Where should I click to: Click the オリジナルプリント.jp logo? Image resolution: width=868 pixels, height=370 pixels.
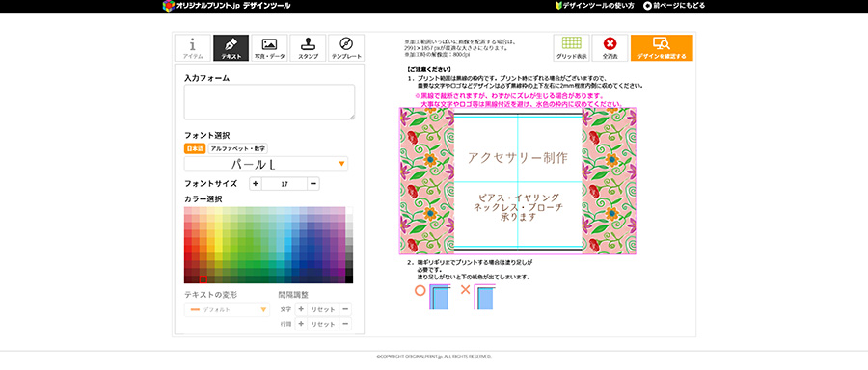[226, 6]
